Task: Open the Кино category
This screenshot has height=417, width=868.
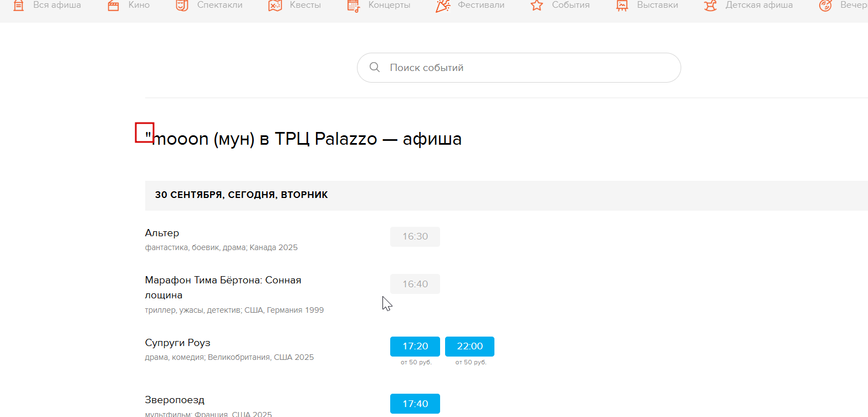Action: click(x=139, y=5)
